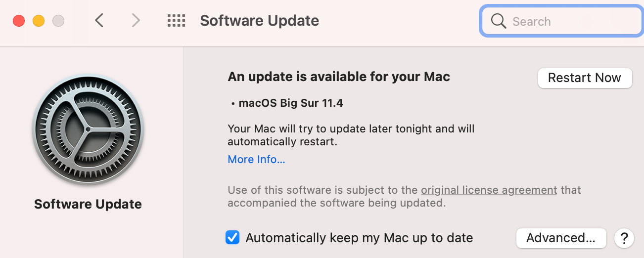This screenshot has height=258, width=644.
Task: Open the More Info… link
Action: coord(256,159)
